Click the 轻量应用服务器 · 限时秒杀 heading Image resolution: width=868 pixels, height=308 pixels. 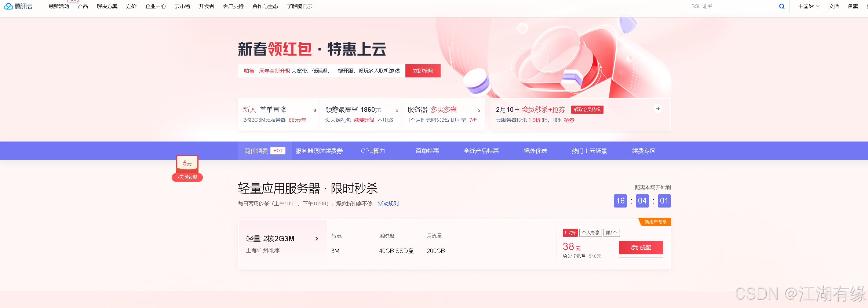tap(308, 188)
